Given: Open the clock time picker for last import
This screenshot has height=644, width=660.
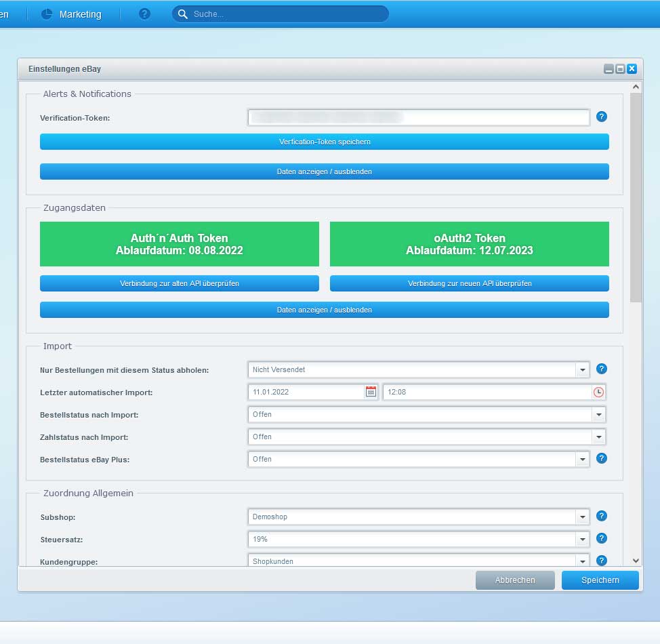Looking at the screenshot, I should (x=598, y=392).
